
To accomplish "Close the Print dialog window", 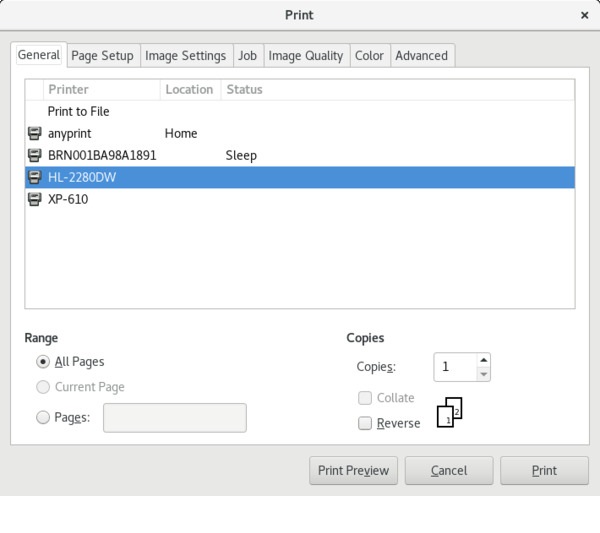I will pyautogui.click(x=584, y=16).
